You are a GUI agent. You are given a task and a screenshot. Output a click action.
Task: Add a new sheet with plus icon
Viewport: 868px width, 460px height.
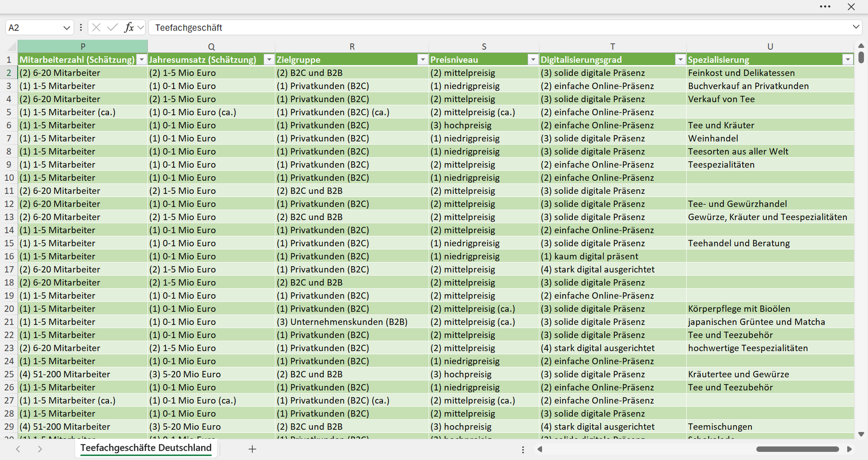pyautogui.click(x=252, y=449)
